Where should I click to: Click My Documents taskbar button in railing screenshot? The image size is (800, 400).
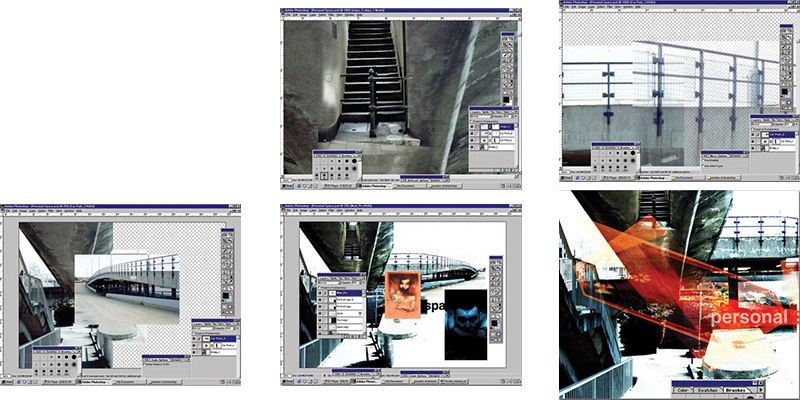point(688,178)
